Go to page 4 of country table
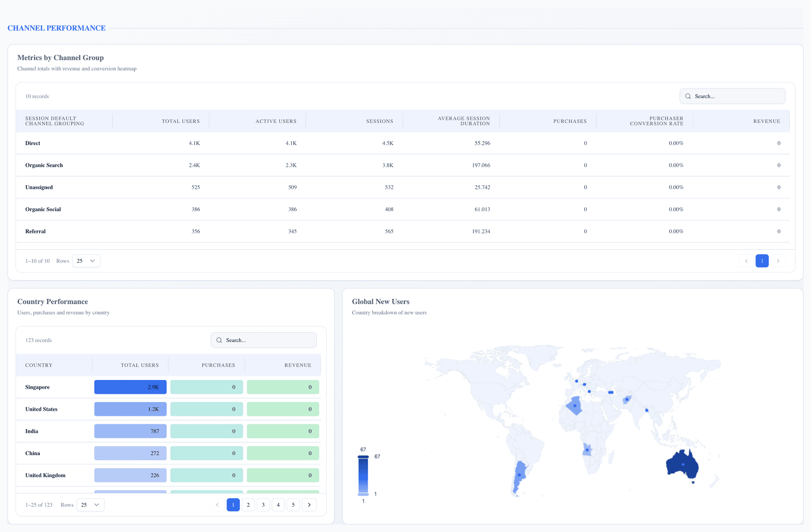This screenshot has width=811, height=532. (x=278, y=505)
